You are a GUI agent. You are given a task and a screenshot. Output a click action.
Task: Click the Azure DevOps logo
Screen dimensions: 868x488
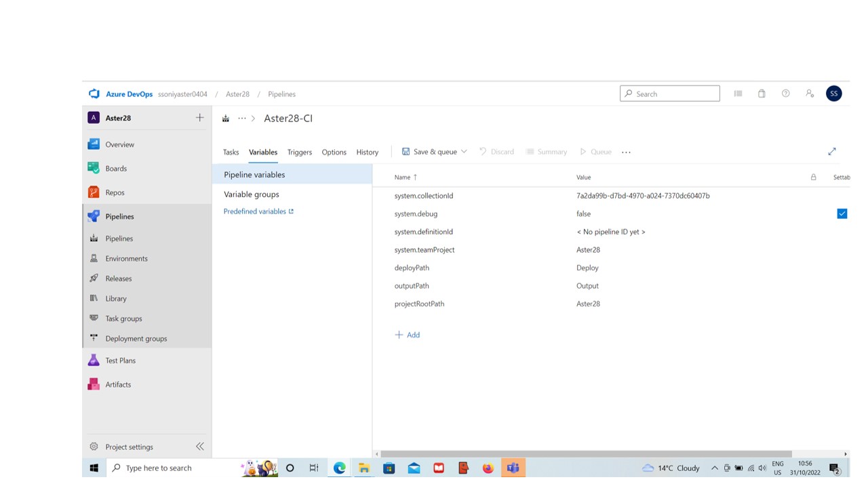point(94,94)
